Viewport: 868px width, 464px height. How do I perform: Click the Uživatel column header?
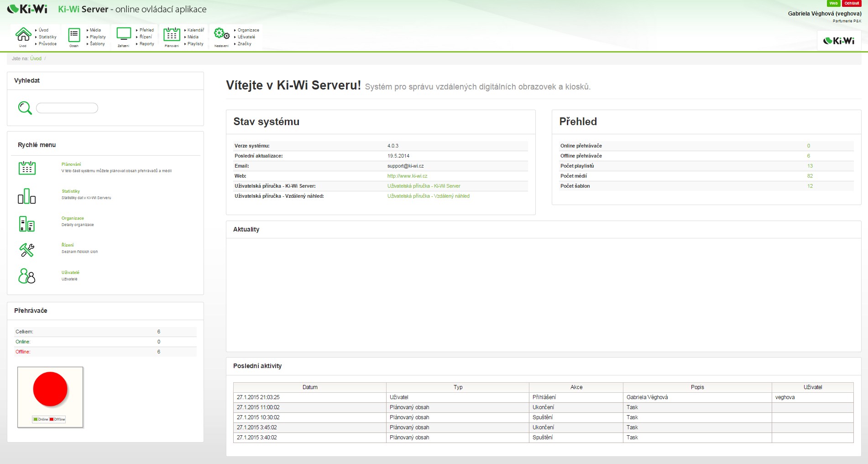[x=813, y=387]
